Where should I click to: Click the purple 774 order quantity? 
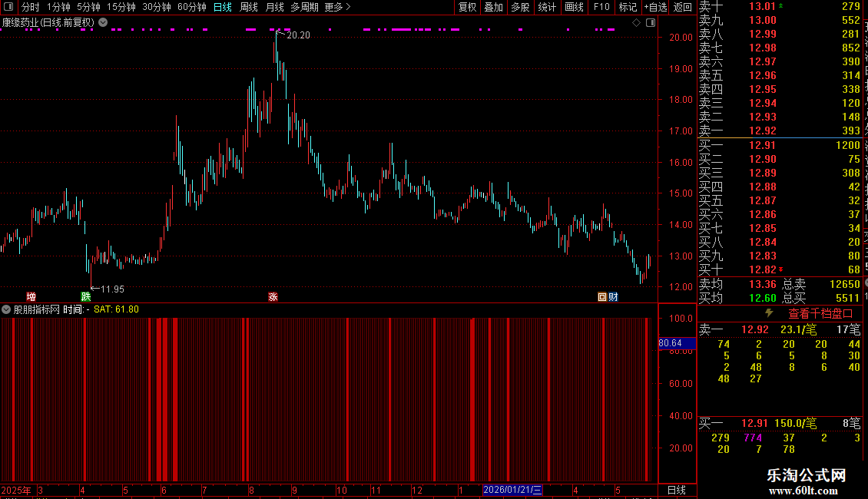[x=753, y=438]
